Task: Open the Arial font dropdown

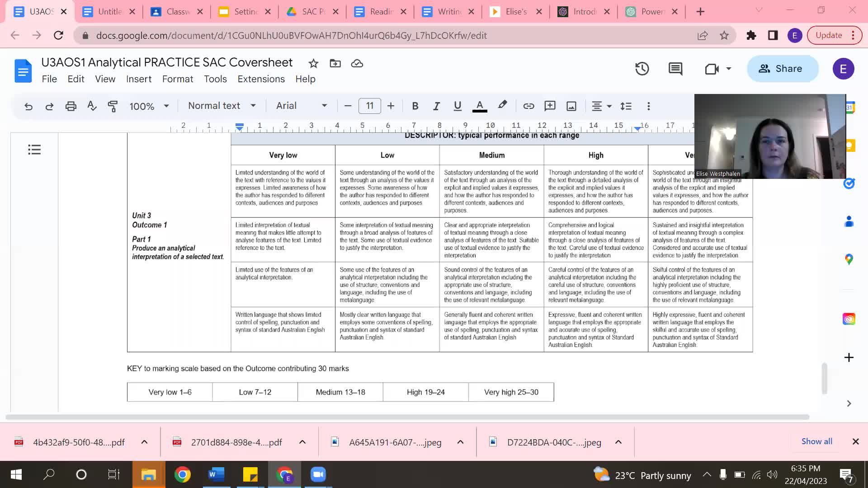Action: click(302, 106)
